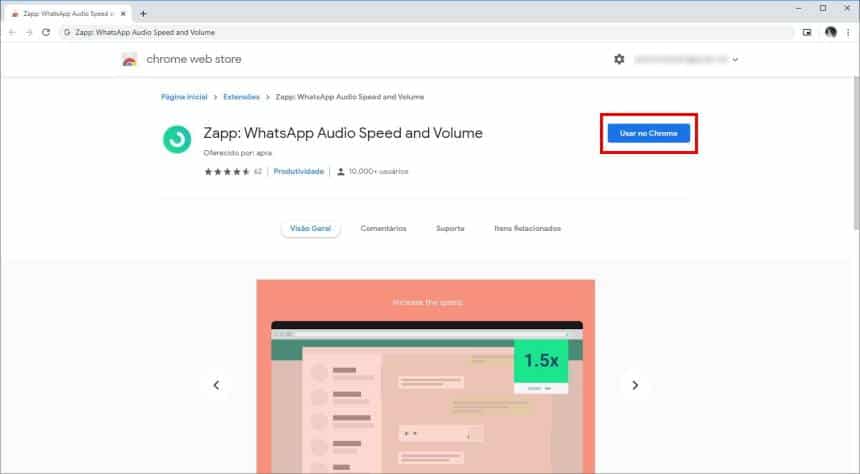Show previous screenshot with left arrow
The image size is (860, 474).
pos(217,385)
